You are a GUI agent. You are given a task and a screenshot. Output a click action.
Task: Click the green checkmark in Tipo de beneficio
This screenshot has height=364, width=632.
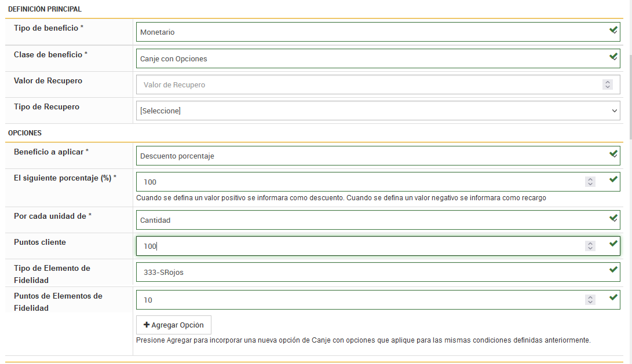(x=613, y=30)
